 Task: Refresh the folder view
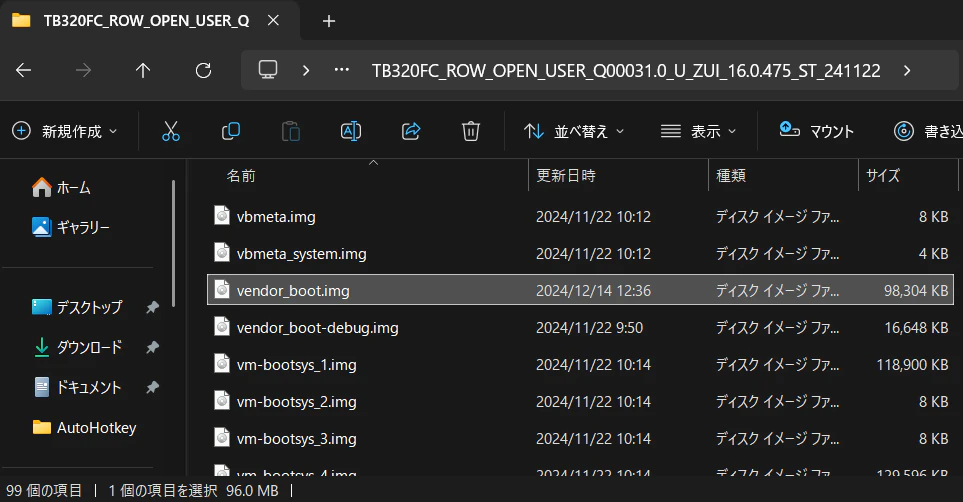point(203,71)
